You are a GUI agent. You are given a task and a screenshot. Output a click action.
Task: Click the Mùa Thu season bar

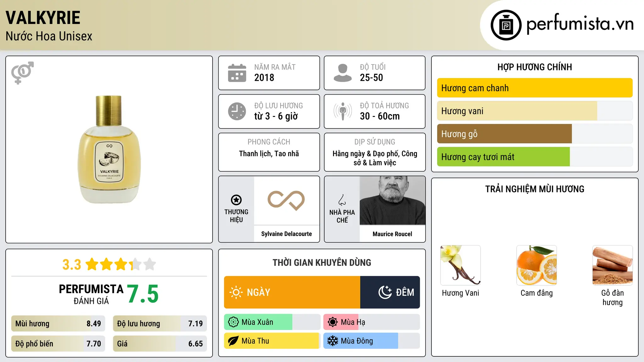tap(272, 341)
